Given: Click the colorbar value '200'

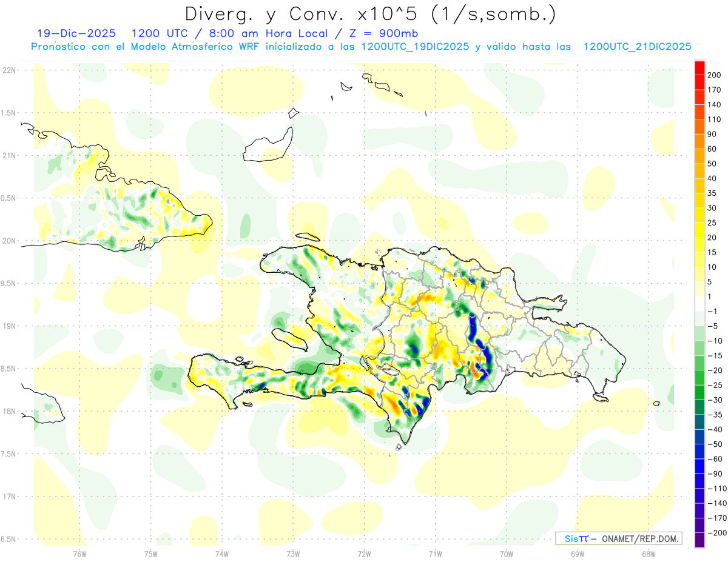Looking at the screenshot, I should (x=713, y=75).
